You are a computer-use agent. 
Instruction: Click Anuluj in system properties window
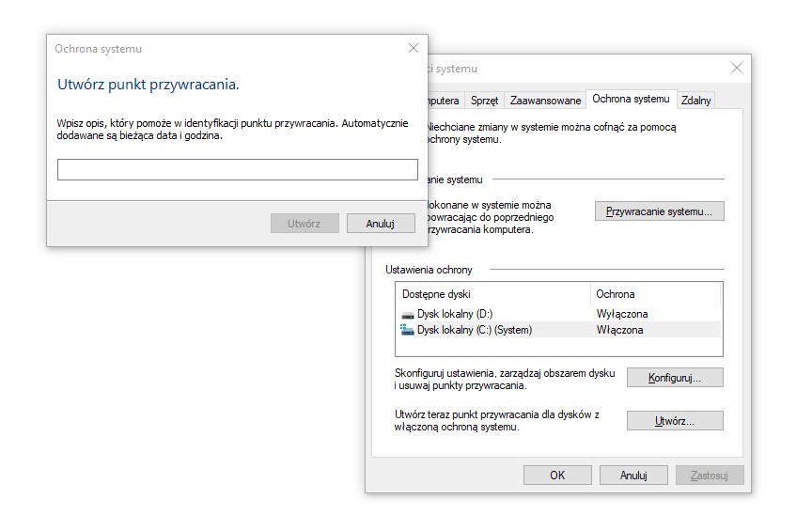(x=633, y=476)
